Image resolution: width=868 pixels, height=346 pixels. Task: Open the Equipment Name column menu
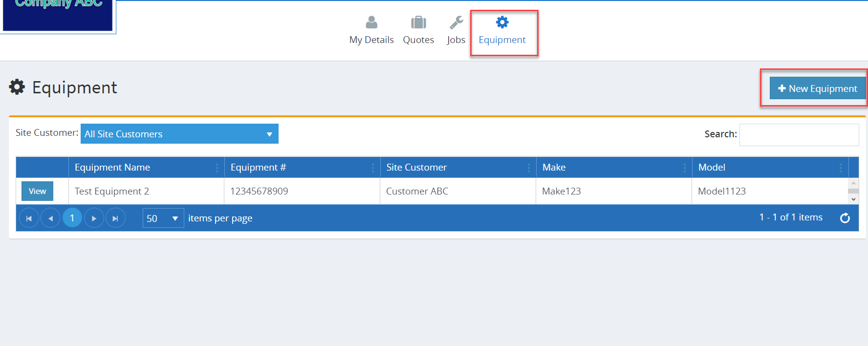pos(217,168)
